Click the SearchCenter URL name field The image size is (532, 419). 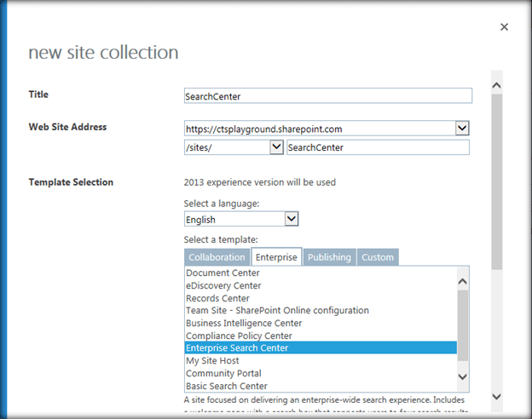point(378,147)
